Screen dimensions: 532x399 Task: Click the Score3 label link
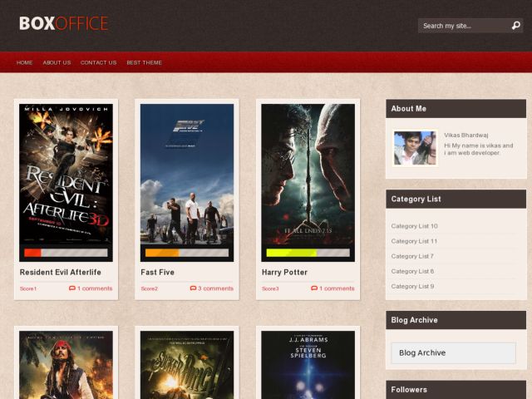coord(270,288)
